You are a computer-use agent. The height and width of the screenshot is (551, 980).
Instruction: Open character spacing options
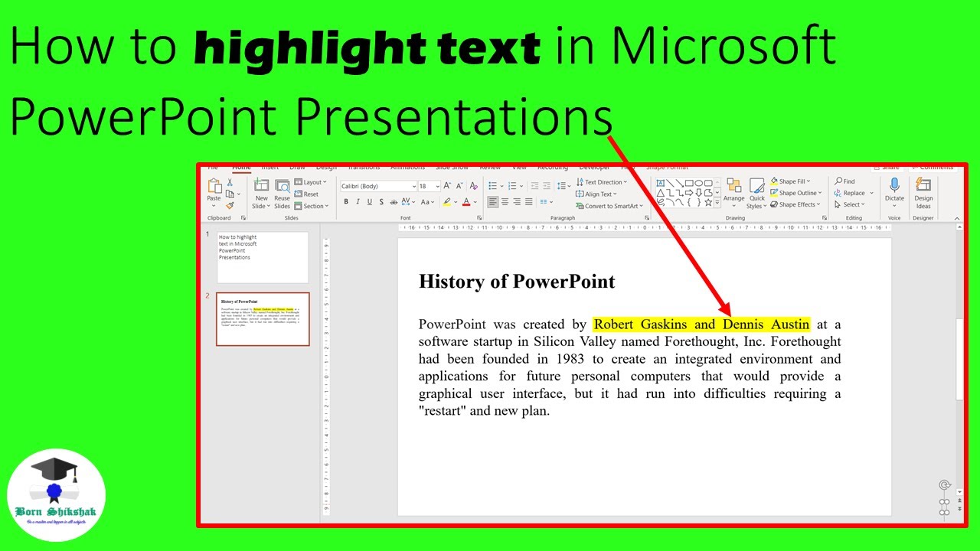[x=408, y=202]
